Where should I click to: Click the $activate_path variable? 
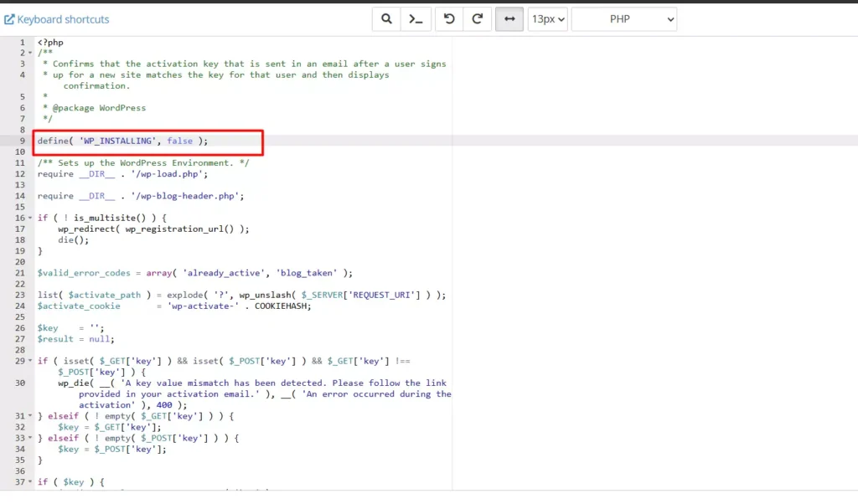pyautogui.click(x=105, y=296)
